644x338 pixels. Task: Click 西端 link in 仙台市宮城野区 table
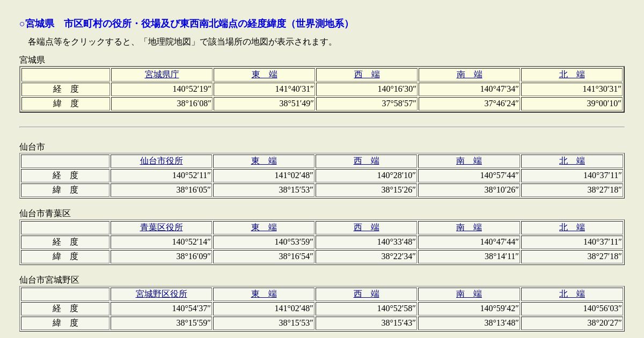pos(367,294)
